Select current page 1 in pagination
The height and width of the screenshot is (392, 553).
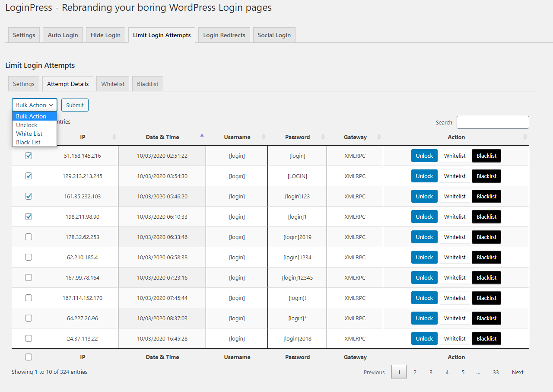[x=399, y=372]
